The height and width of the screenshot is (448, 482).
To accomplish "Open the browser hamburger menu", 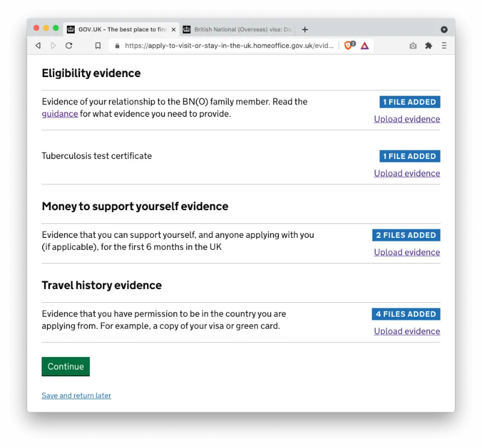I will point(444,46).
